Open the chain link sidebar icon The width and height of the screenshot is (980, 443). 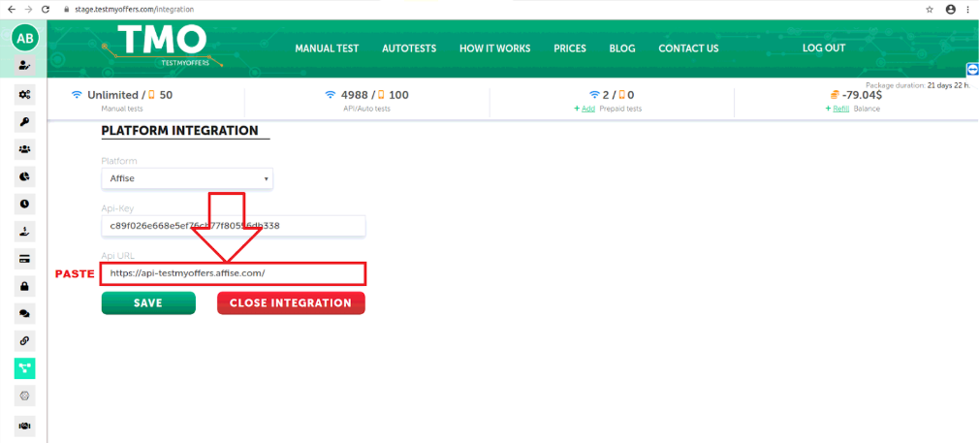[25, 341]
